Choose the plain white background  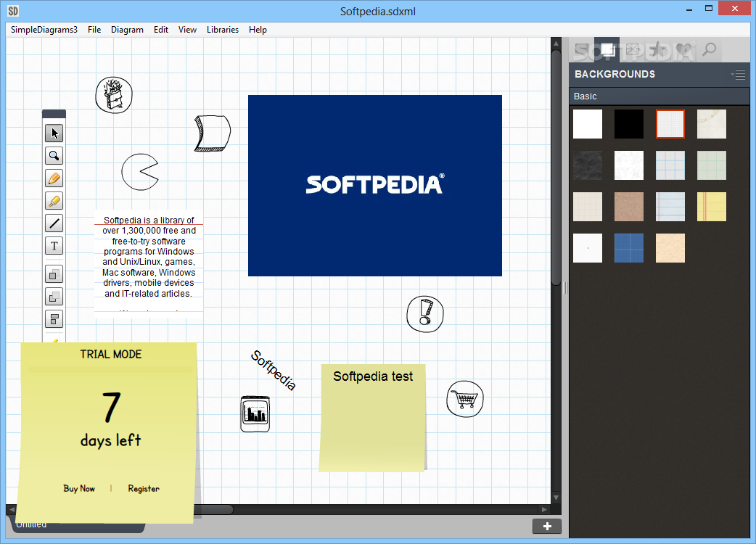[587, 124]
